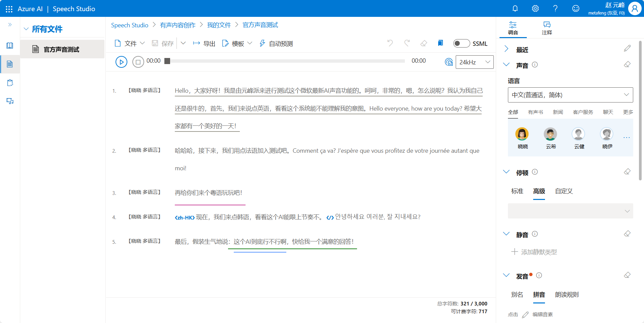644x323 pixels.
Task: Open the save options dropdown arrow
Action: pos(183,43)
